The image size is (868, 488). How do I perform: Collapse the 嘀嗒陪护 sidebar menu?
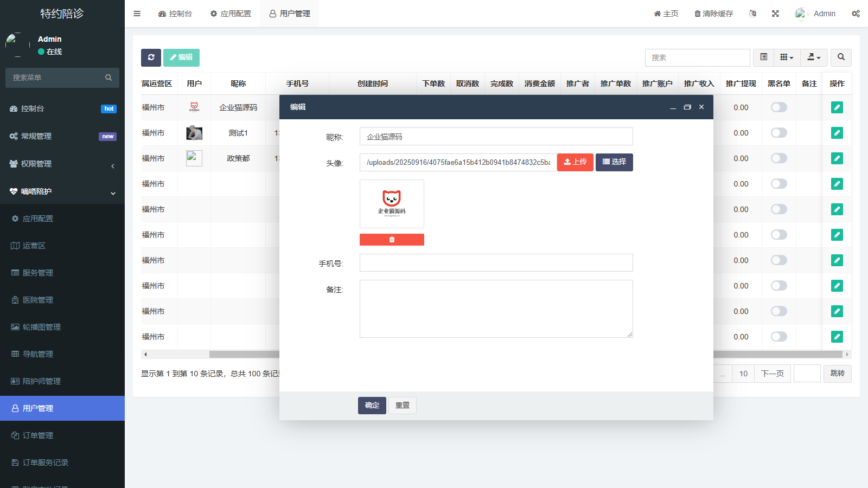click(x=62, y=191)
